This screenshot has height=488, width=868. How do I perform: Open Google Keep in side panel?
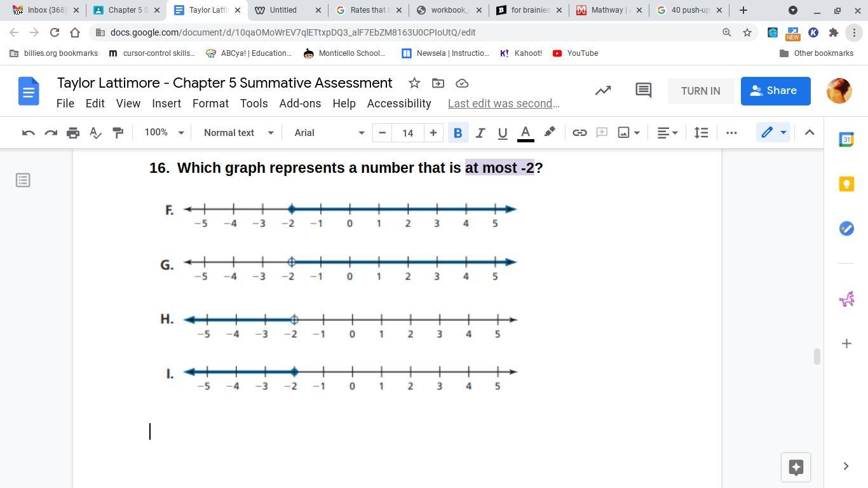tap(846, 184)
